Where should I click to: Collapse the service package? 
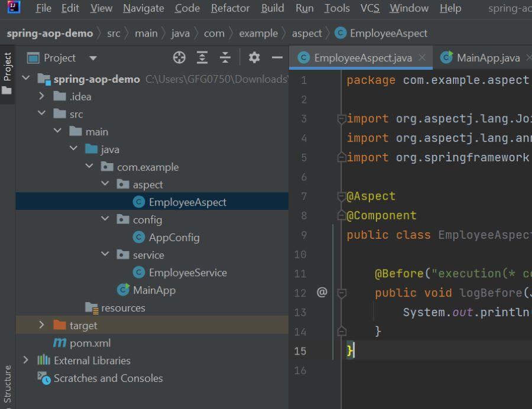(105, 254)
